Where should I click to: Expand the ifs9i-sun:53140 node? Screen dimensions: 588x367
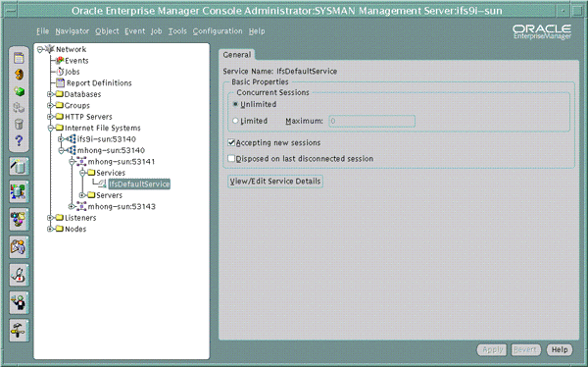[x=61, y=139]
